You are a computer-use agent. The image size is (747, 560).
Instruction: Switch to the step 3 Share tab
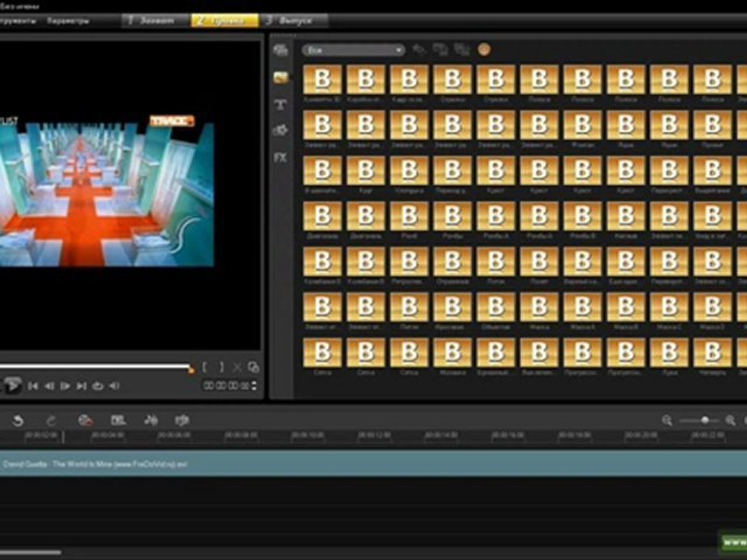click(294, 21)
